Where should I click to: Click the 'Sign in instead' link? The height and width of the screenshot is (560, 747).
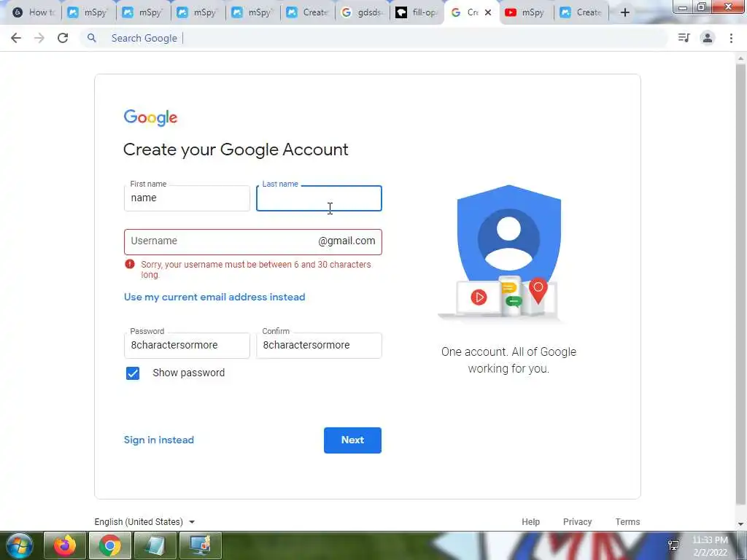pos(158,440)
